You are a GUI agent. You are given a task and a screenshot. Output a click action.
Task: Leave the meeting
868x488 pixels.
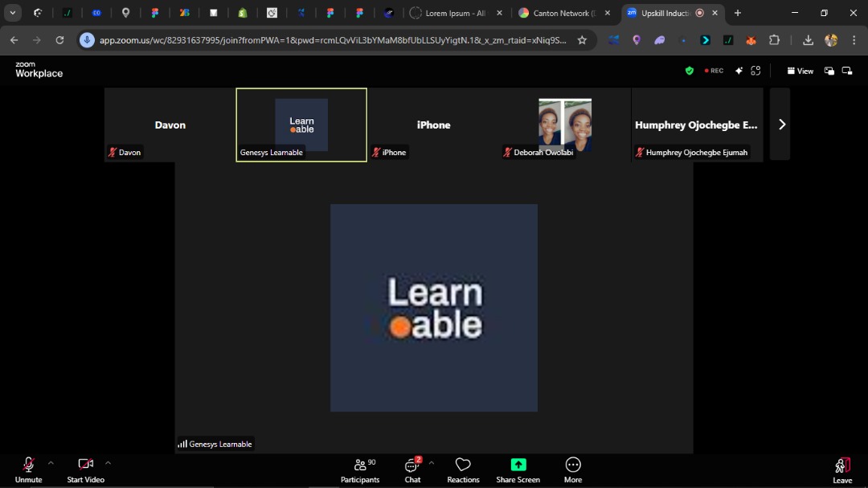[x=842, y=470]
